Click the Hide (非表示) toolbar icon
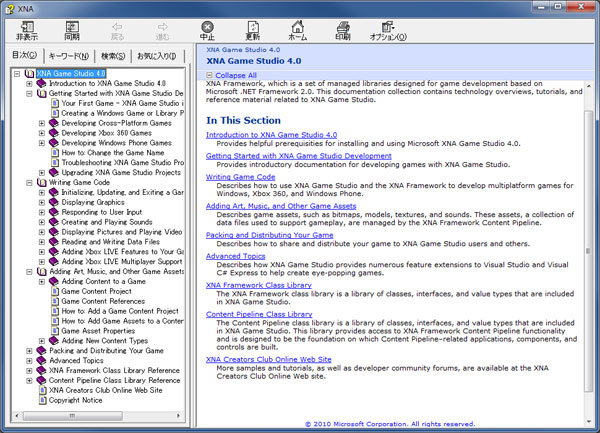Viewport: 600px width, 433px height. click(x=27, y=27)
